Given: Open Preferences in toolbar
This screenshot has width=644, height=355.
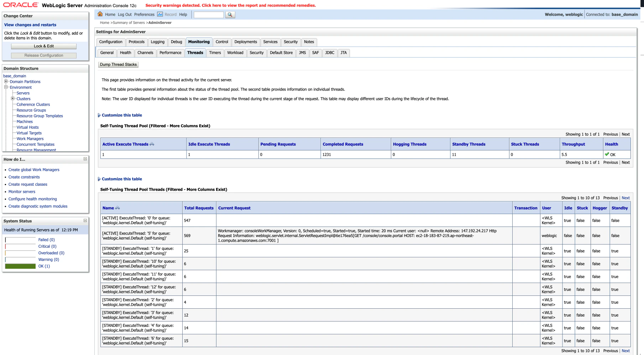Looking at the screenshot, I should click(x=144, y=15).
